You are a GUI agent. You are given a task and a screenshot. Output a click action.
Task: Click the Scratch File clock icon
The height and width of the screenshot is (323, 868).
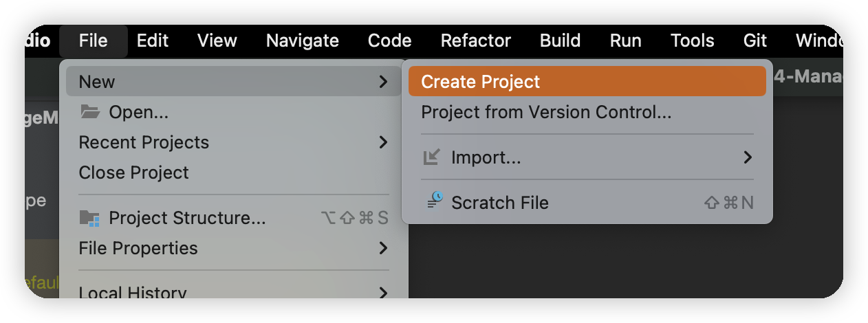point(435,201)
